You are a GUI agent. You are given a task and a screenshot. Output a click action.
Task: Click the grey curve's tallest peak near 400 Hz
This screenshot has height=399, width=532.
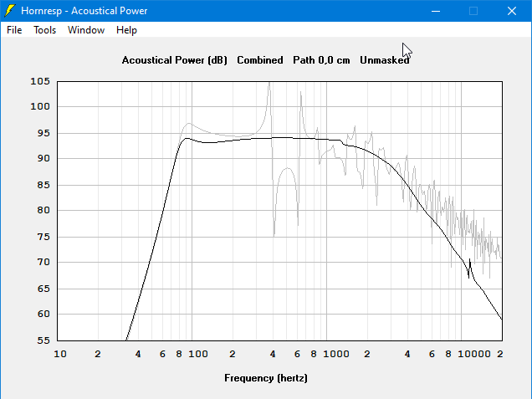click(269, 84)
